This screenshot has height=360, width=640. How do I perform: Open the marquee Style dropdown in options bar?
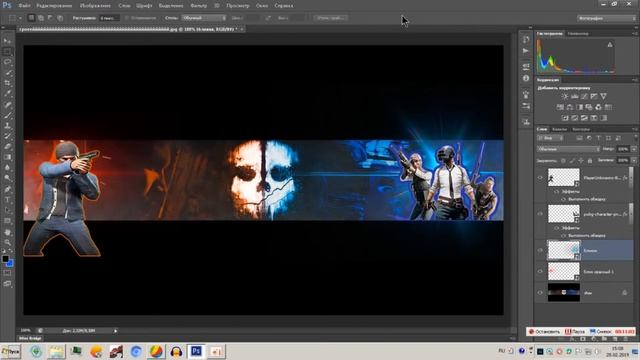204,18
